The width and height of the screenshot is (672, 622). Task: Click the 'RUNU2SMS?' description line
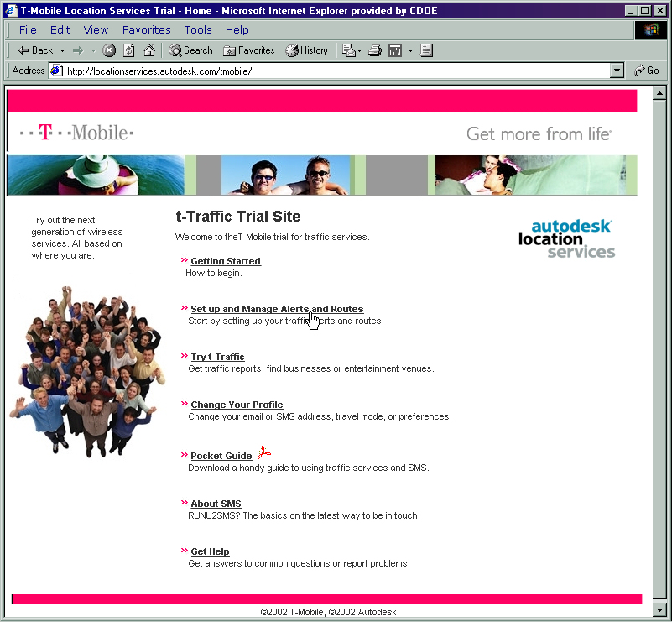[304, 515]
